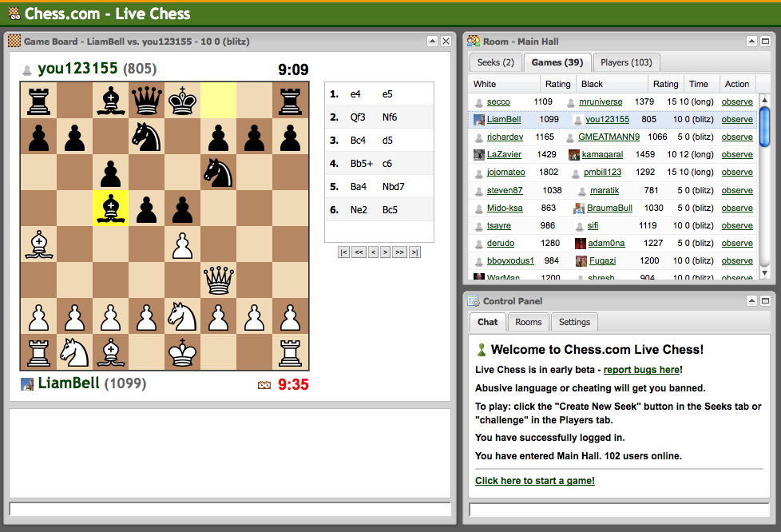
Task: Open the Players (103) tab
Action: pyautogui.click(x=626, y=63)
